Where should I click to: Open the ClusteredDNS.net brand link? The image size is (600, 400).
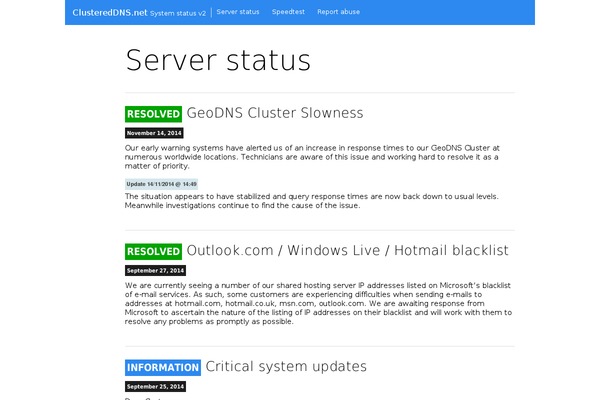point(110,12)
